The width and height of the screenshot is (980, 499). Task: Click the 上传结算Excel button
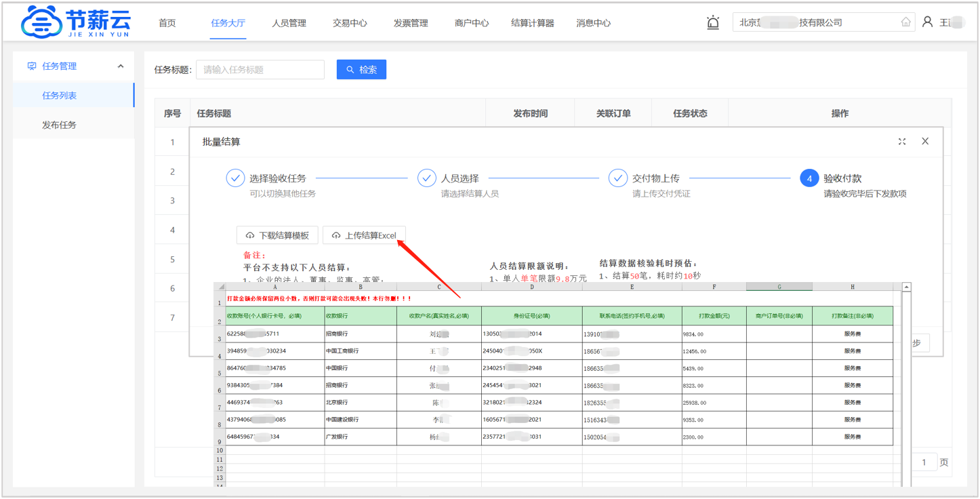click(x=364, y=235)
